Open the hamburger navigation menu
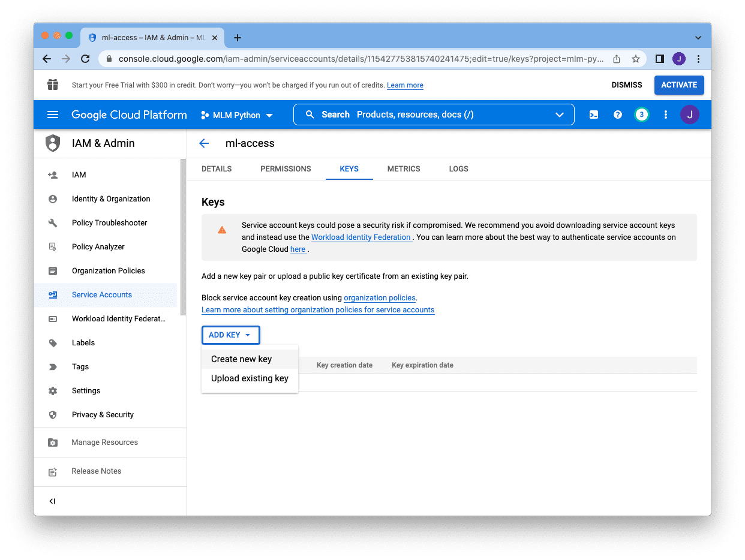Image resolution: width=745 pixels, height=560 pixels. [x=53, y=115]
